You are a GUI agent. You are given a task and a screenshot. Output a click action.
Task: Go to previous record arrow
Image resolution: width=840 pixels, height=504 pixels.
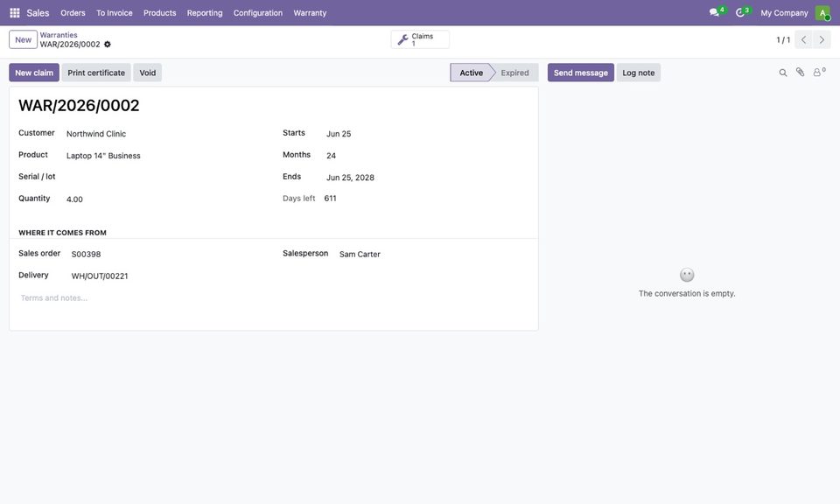click(x=803, y=39)
